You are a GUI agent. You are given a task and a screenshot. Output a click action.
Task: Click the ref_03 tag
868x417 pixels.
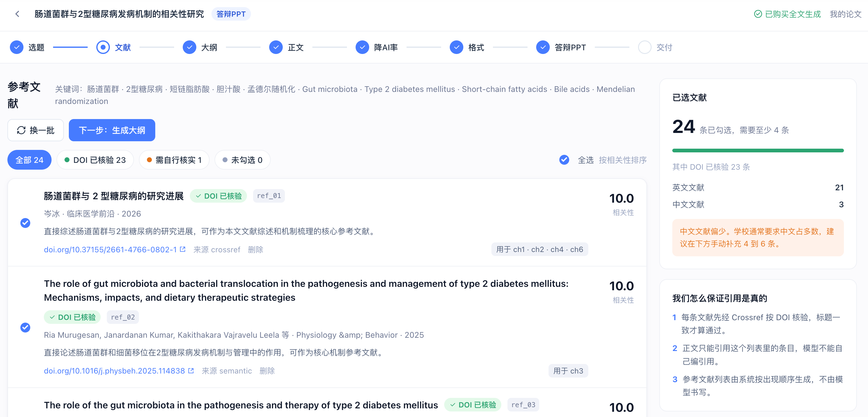pyautogui.click(x=523, y=405)
